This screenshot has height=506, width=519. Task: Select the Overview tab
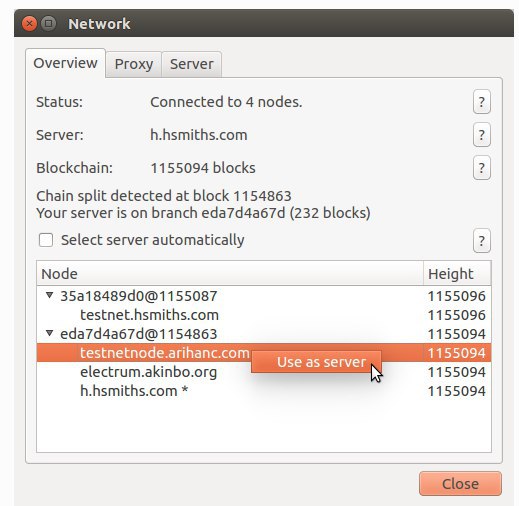(x=65, y=63)
